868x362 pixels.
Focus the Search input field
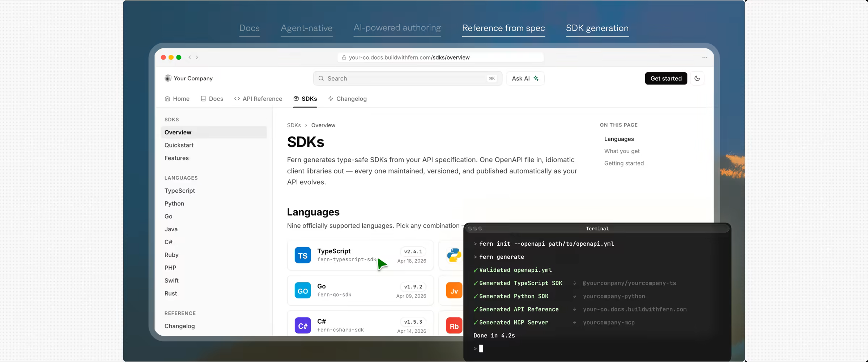pyautogui.click(x=408, y=78)
